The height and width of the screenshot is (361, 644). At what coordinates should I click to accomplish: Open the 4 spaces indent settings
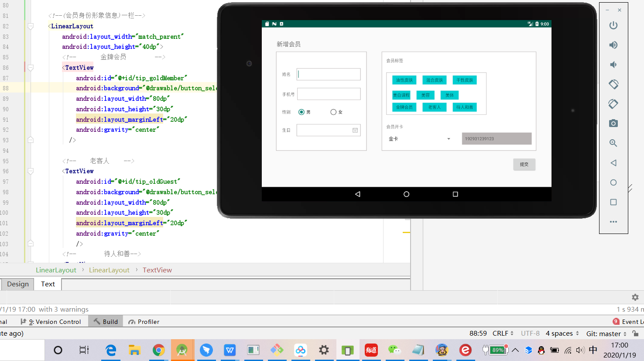pyautogui.click(x=562, y=333)
